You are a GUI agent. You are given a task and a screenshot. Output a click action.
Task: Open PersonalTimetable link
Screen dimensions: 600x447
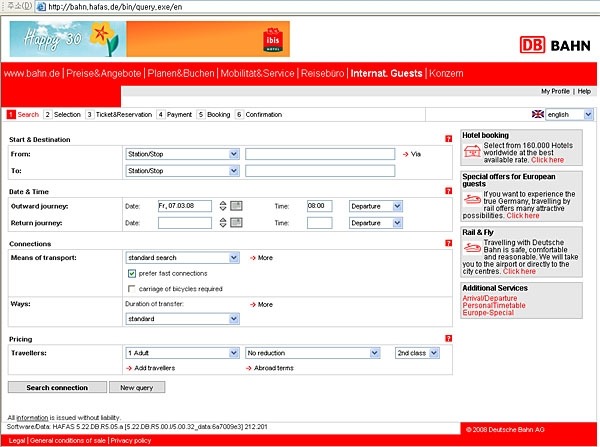coord(494,305)
